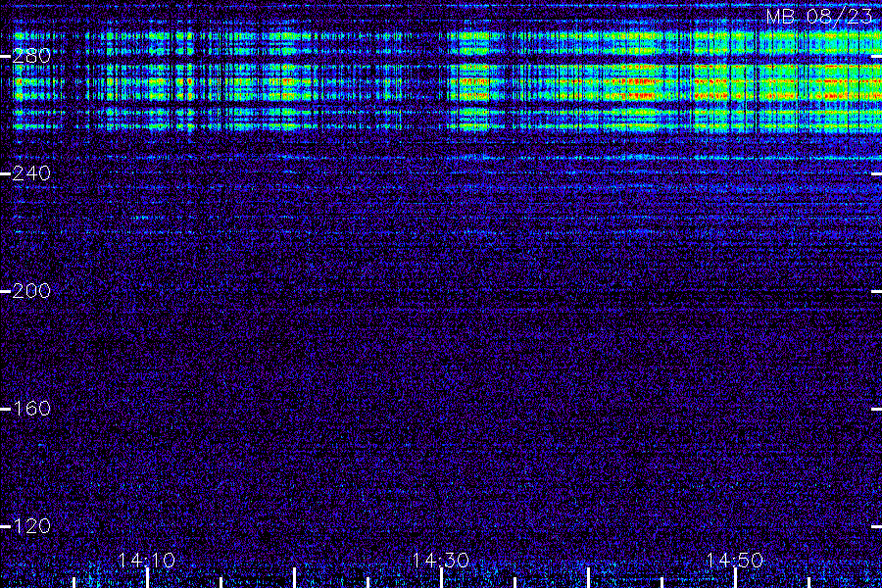Viewport: 882px width, 588px height.
Task: Select the tick mark below 14:30
Action: pyautogui.click(x=442, y=578)
